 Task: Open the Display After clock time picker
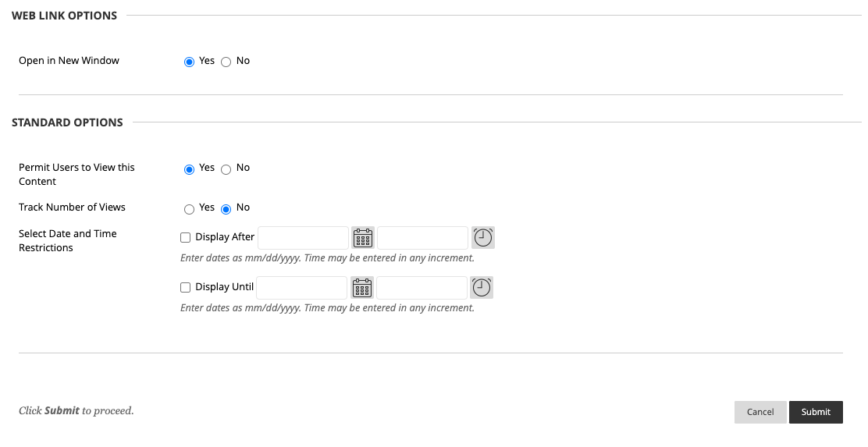(x=483, y=238)
